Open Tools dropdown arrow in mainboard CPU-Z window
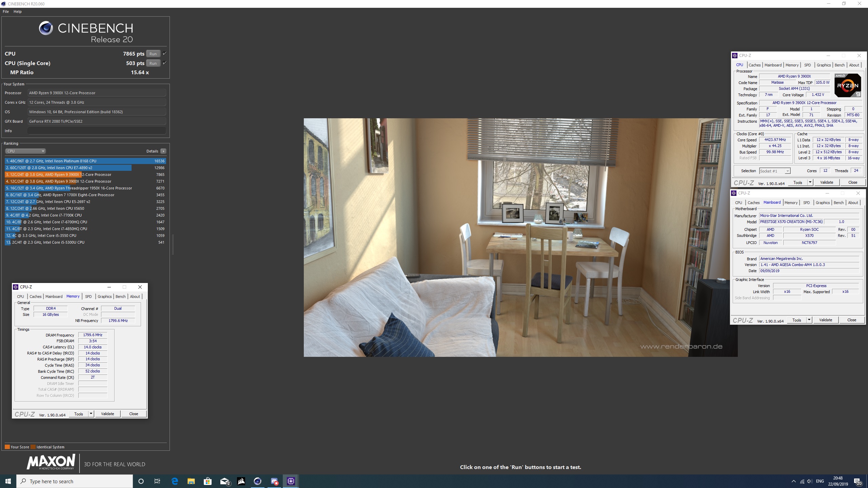Screen dimensions: 868x488 click(x=809, y=320)
